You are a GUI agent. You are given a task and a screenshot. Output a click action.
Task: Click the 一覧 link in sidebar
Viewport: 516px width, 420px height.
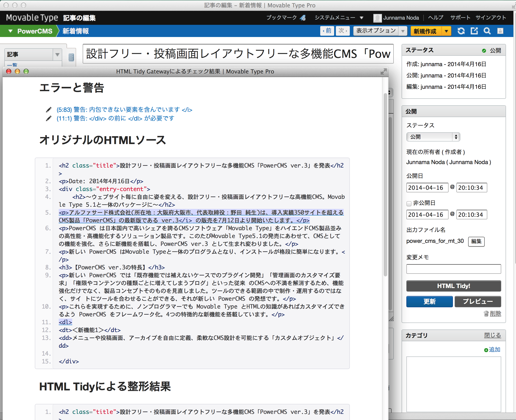tap(12, 65)
